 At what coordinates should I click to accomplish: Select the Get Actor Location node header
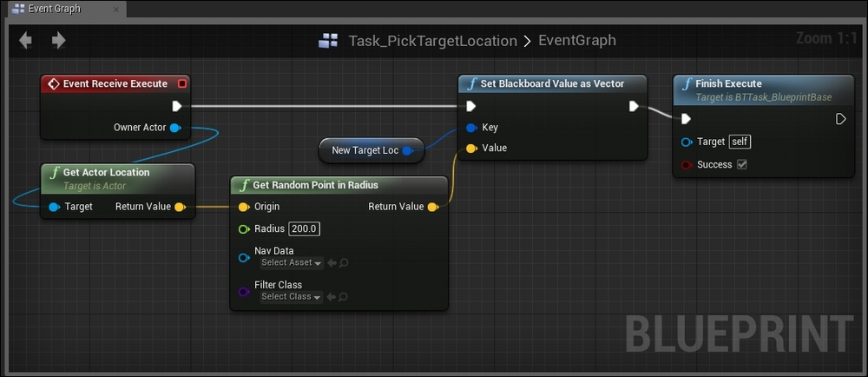pyautogui.click(x=118, y=178)
